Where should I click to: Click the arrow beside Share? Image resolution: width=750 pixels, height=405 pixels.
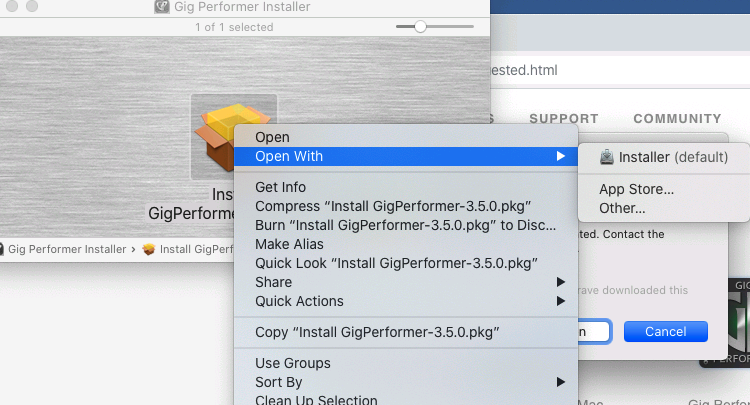(x=561, y=282)
